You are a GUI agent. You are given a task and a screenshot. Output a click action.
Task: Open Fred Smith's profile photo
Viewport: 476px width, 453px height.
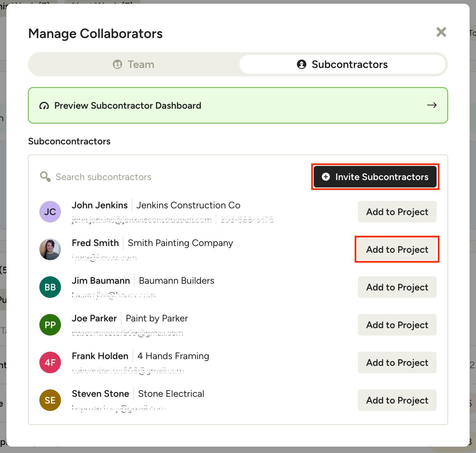click(x=50, y=249)
